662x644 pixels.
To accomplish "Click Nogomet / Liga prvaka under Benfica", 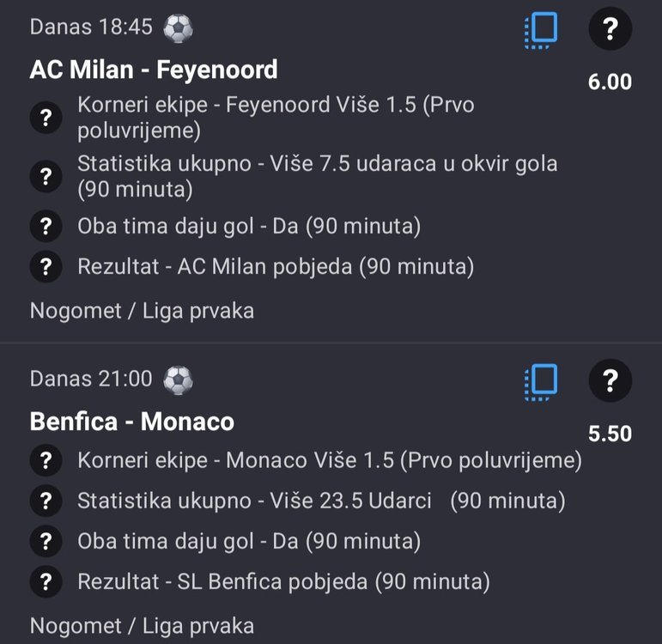I will 142,625.
